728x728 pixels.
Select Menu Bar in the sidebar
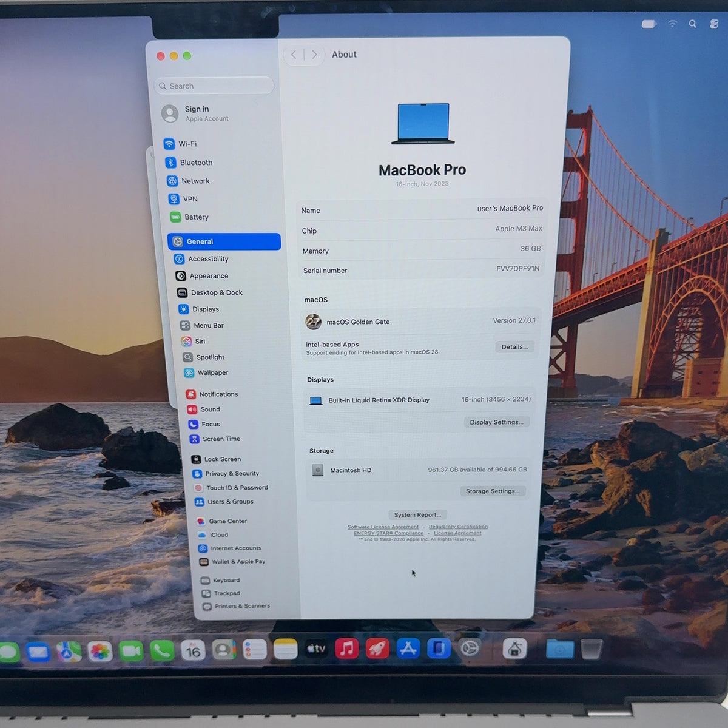point(203,326)
